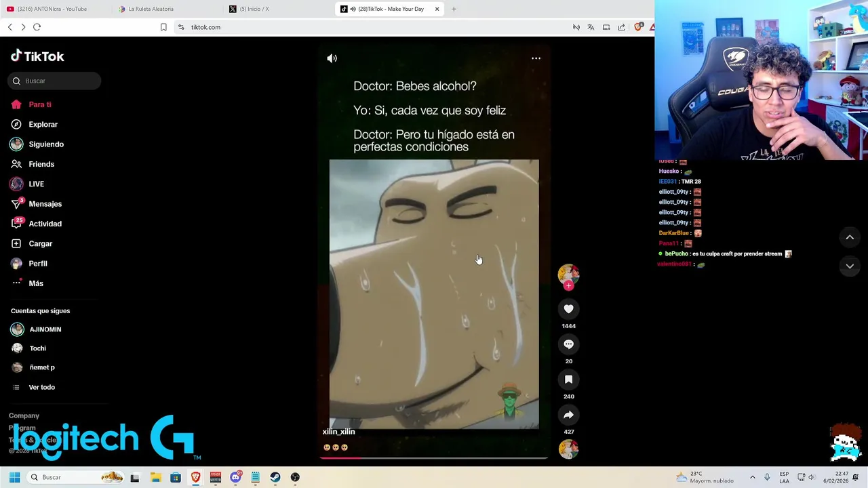The height and width of the screenshot is (488, 868).
Task: Open the weather widget showing 23°C
Action: [705, 477]
